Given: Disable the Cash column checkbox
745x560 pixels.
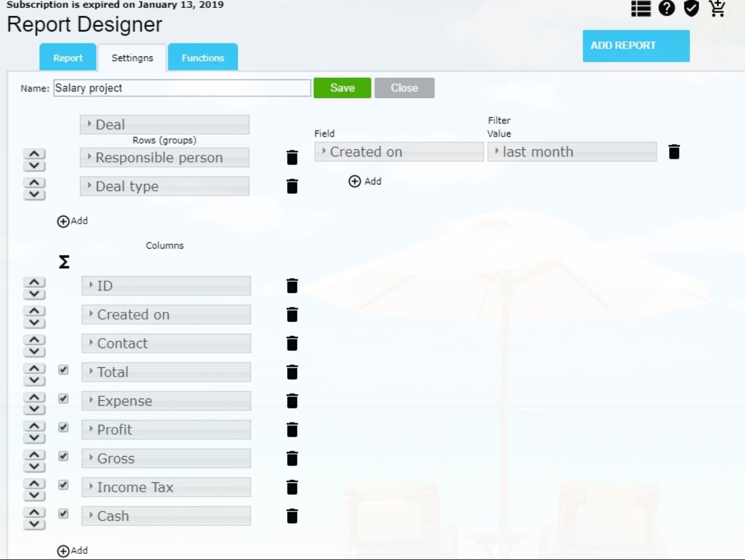Looking at the screenshot, I should tap(63, 514).
